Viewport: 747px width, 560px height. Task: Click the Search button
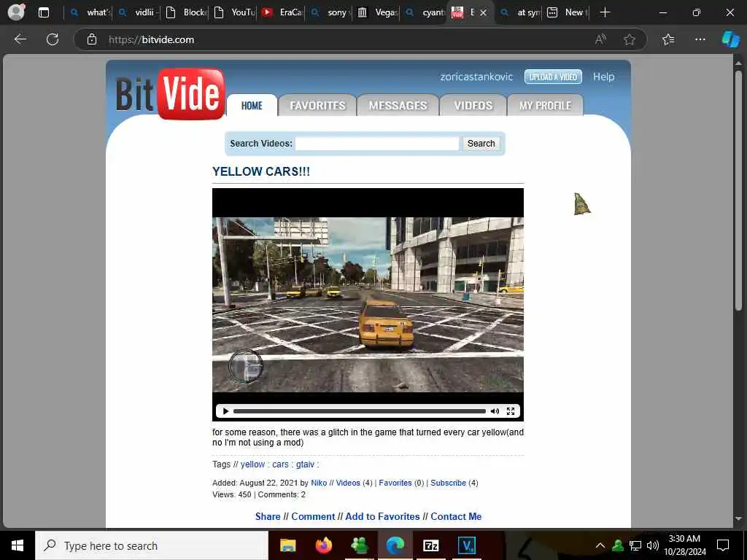[x=481, y=144]
